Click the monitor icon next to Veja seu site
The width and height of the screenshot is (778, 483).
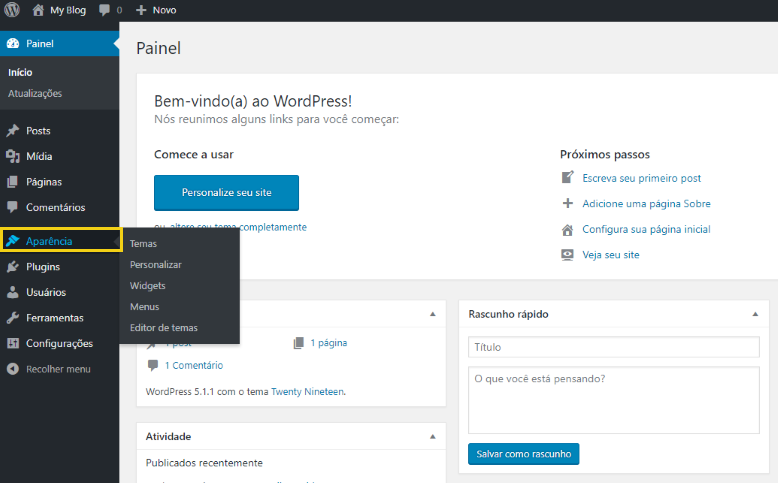point(567,255)
